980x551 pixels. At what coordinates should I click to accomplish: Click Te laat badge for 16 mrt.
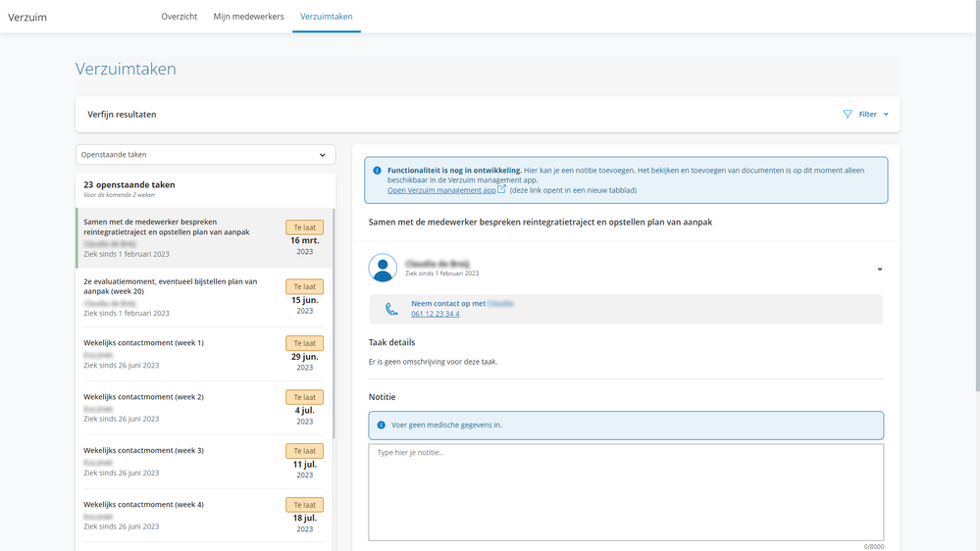(x=304, y=227)
